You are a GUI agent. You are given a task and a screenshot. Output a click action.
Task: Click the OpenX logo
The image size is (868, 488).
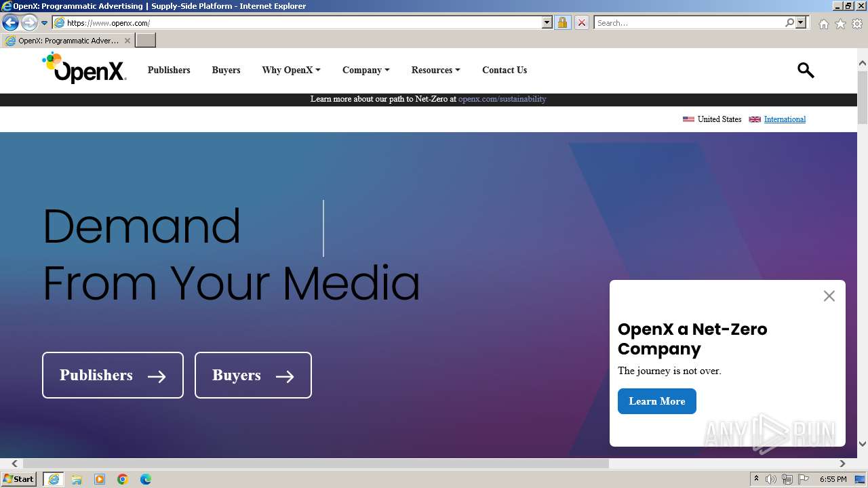[x=84, y=68]
